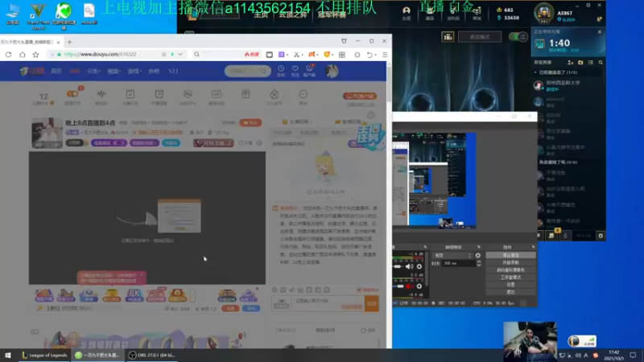Click Douyu search magnifier

click(x=264, y=71)
